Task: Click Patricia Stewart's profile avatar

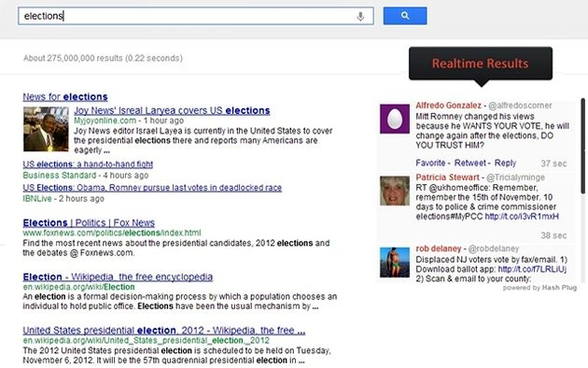Action: tap(395, 191)
